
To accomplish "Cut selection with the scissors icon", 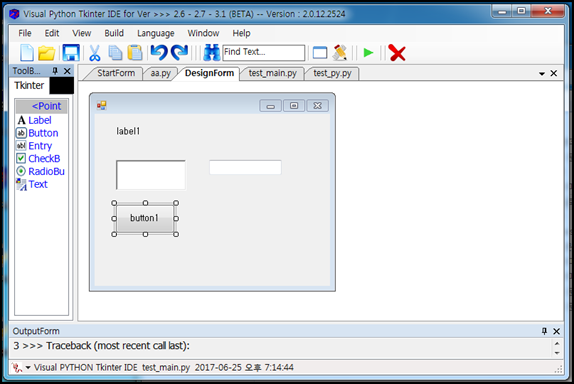I will point(94,53).
